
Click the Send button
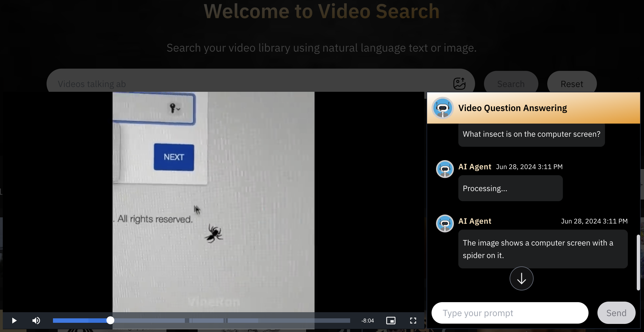(616, 313)
